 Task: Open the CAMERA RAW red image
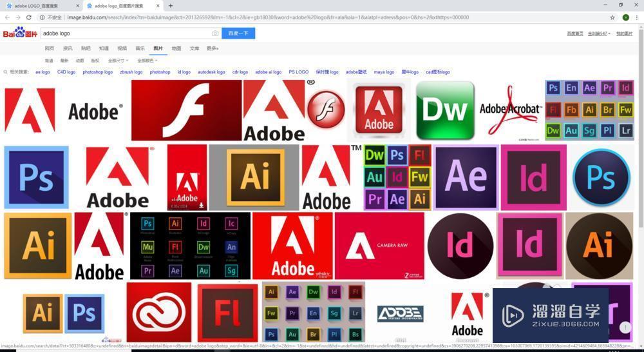coord(379,246)
